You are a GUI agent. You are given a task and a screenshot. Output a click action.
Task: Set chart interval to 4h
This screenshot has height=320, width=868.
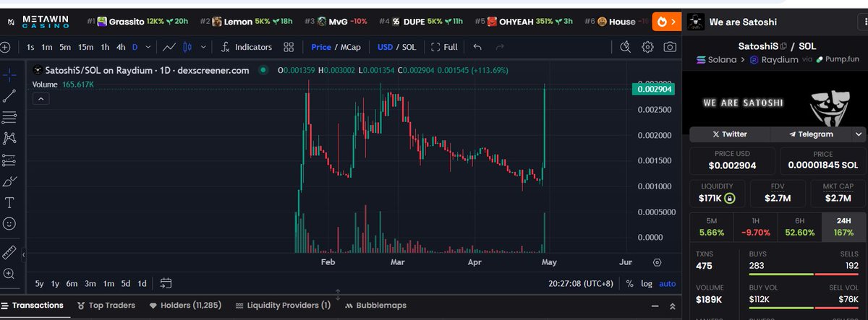(121, 47)
